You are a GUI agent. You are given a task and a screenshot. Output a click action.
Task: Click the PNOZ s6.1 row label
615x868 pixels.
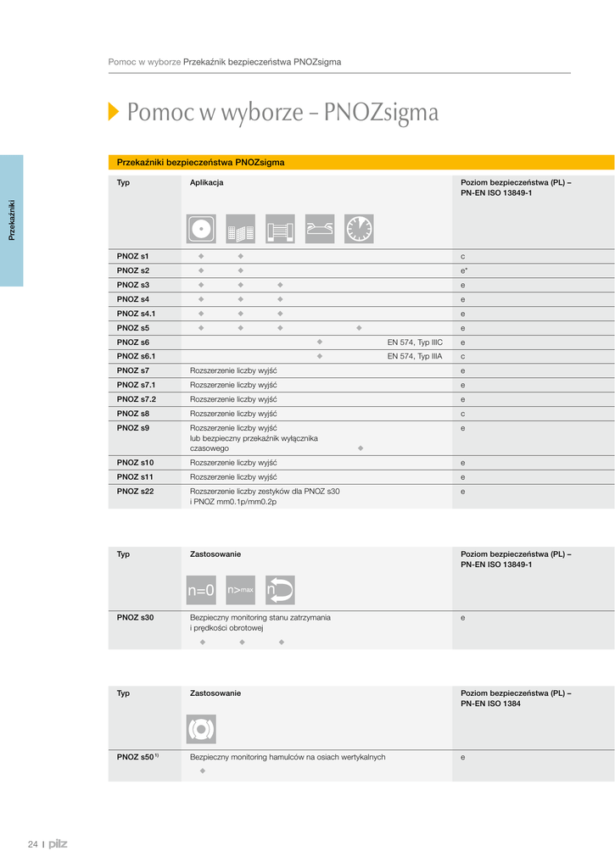tap(136, 357)
